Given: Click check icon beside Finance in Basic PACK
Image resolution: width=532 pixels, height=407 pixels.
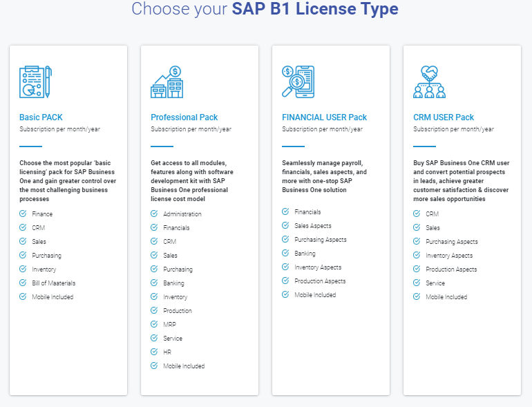Looking at the screenshot, I should [23, 214].
